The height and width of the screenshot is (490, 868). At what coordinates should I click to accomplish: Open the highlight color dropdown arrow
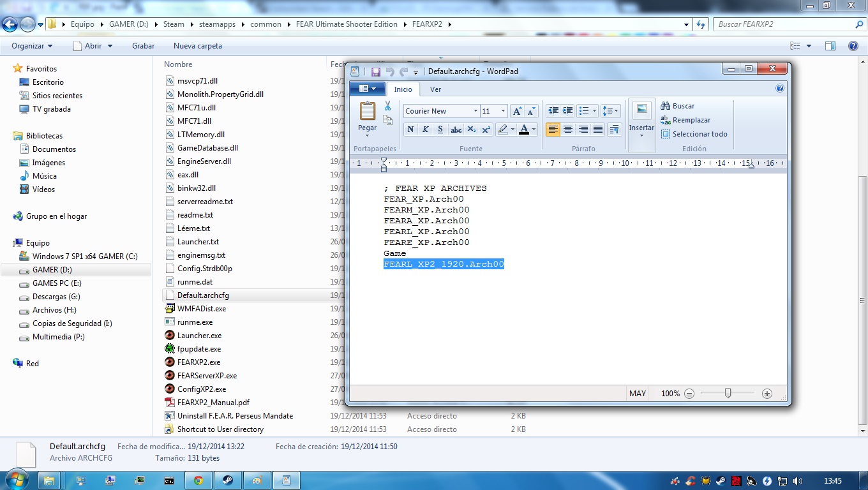tap(513, 130)
